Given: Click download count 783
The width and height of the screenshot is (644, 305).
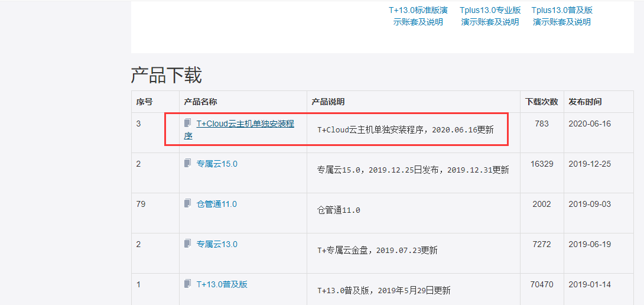Looking at the screenshot, I should click(542, 124).
